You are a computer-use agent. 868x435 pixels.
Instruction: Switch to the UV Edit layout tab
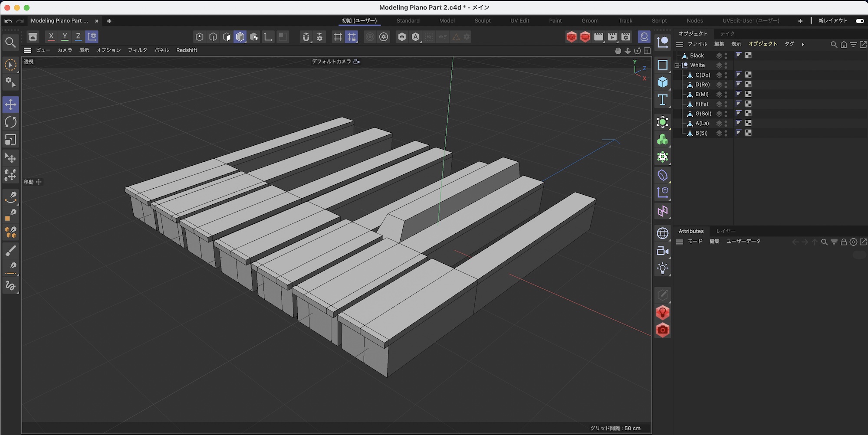click(x=519, y=20)
